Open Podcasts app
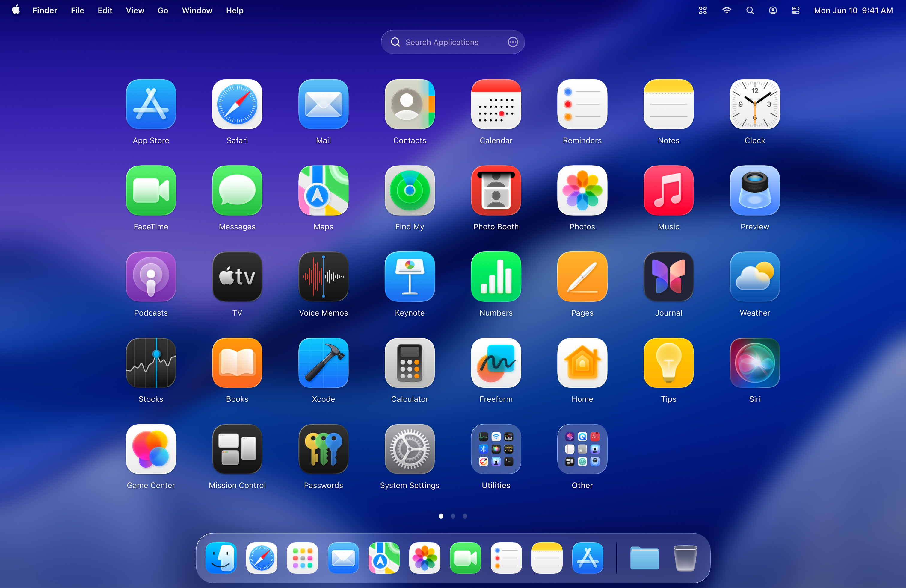The image size is (906, 588). pos(151,277)
